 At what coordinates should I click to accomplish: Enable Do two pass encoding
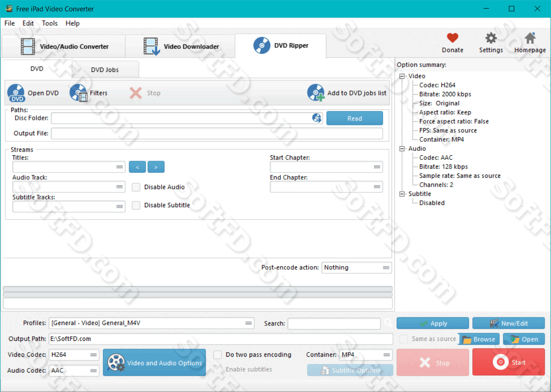217,354
